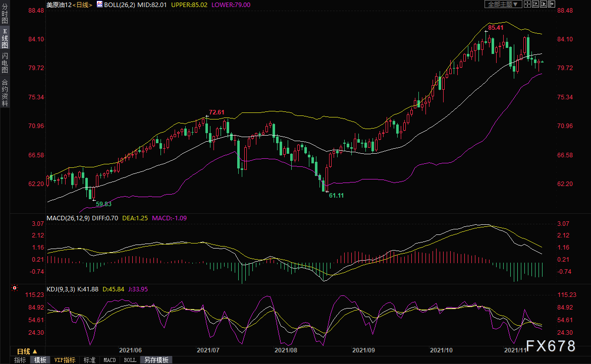Click the D:45.84 value
Screen dimensions: 591x364
tap(114, 289)
